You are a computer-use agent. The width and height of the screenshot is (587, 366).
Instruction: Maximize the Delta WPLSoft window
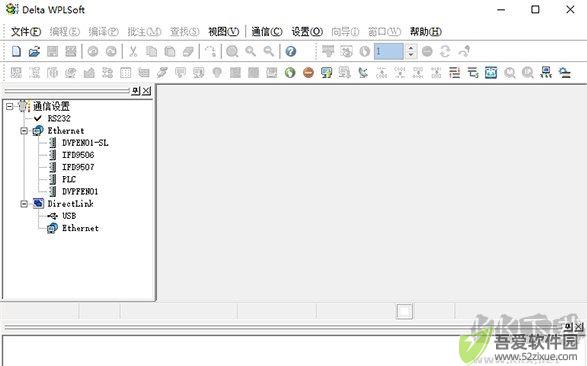535,9
